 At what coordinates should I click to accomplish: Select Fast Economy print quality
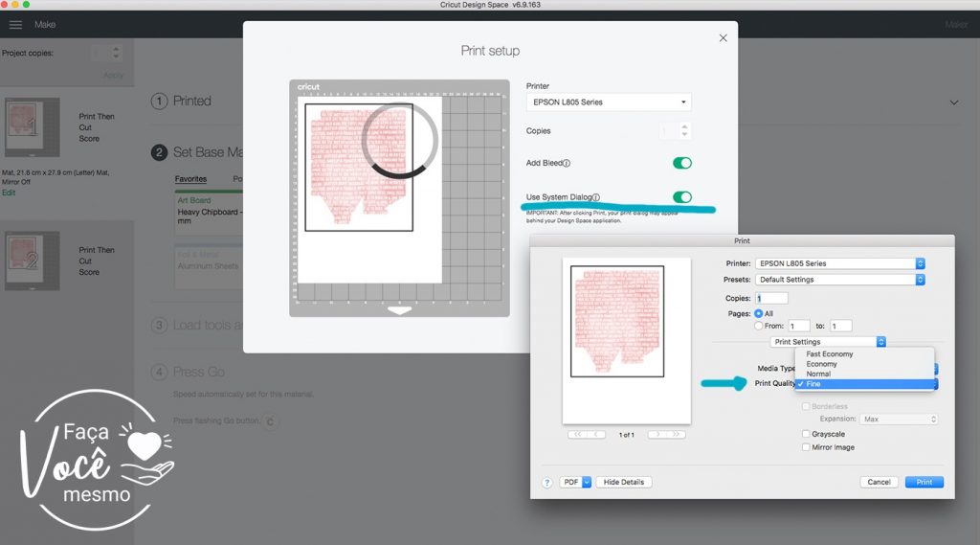(x=829, y=354)
